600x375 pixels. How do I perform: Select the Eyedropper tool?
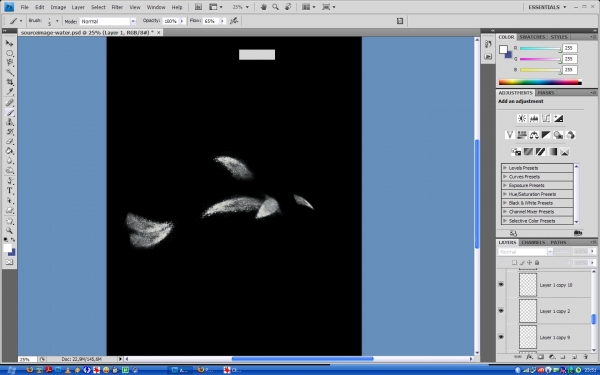[10, 92]
